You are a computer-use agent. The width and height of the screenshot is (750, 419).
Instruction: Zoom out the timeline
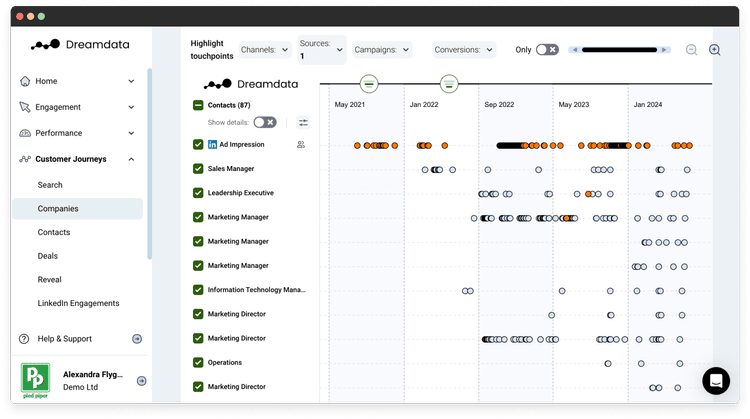pos(691,50)
